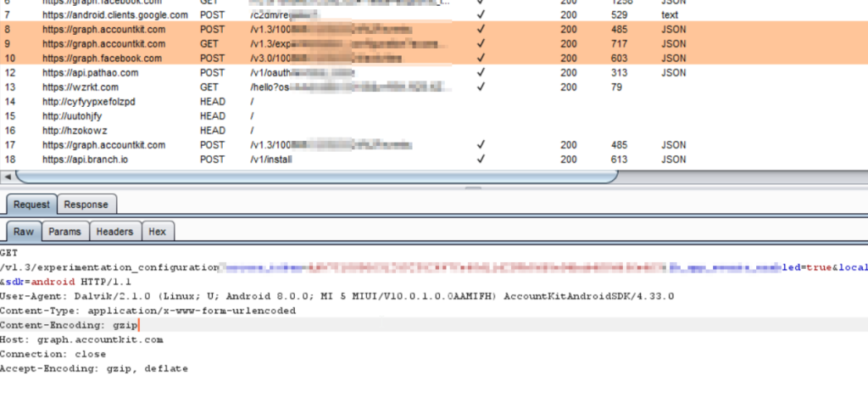868x398 pixels.
Task: Click the 'text' MIME type cell in row 7
Action: (670, 15)
